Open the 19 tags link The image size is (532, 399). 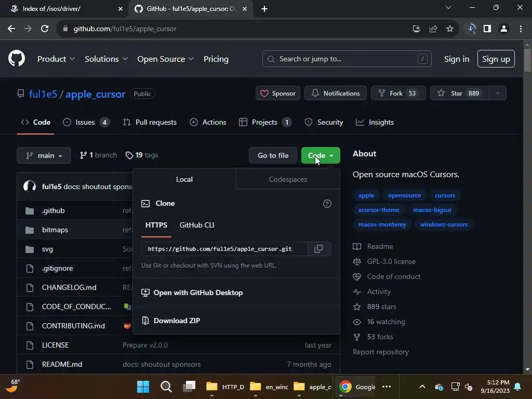point(142,155)
